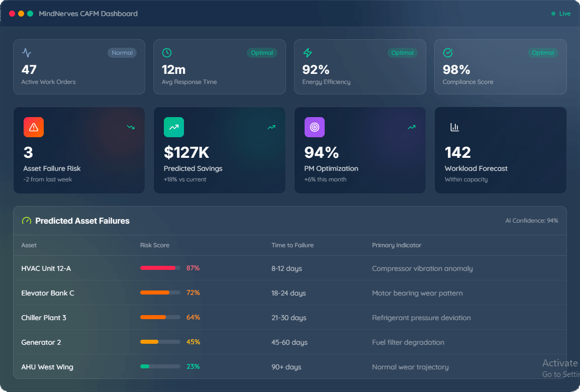Click the bar chart icon on Workload Forecast card
The height and width of the screenshot is (392, 580).
point(454,127)
